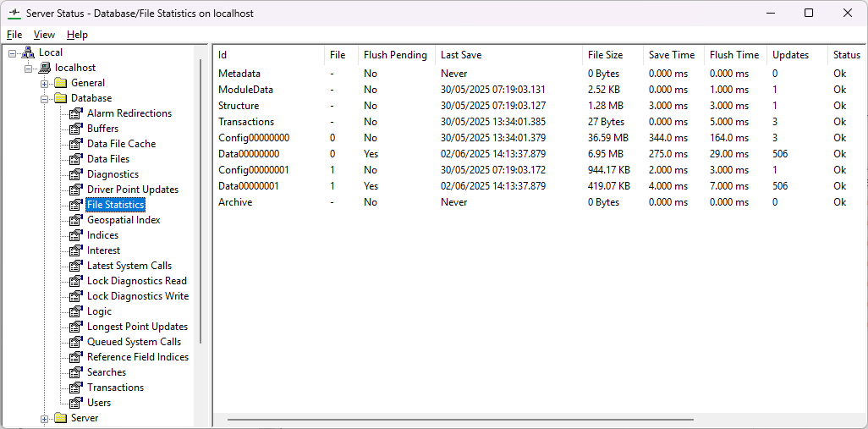Expand the General folder node

pyautogui.click(x=44, y=83)
